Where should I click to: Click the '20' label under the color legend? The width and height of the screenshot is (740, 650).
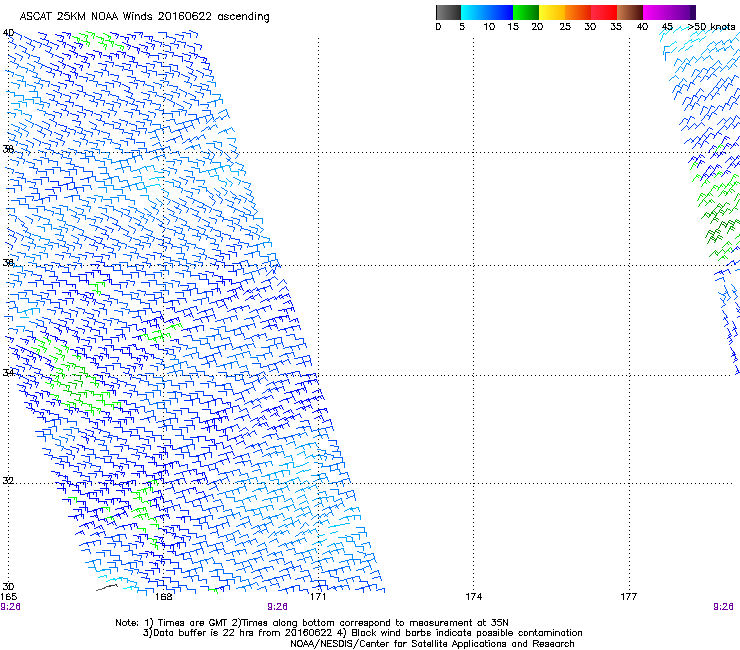click(x=537, y=27)
